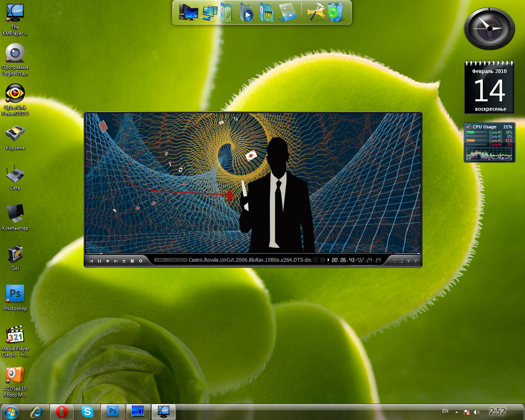Open the Pictures folder in top dock
This screenshot has height=420, width=525.
pos(267,12)
